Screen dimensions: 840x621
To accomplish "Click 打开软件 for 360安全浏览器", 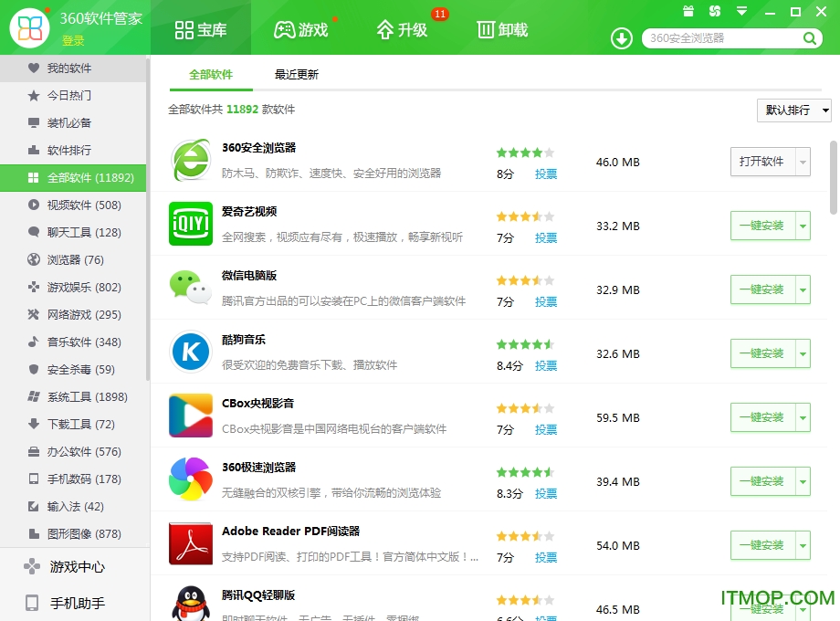I will click(763, 162).
